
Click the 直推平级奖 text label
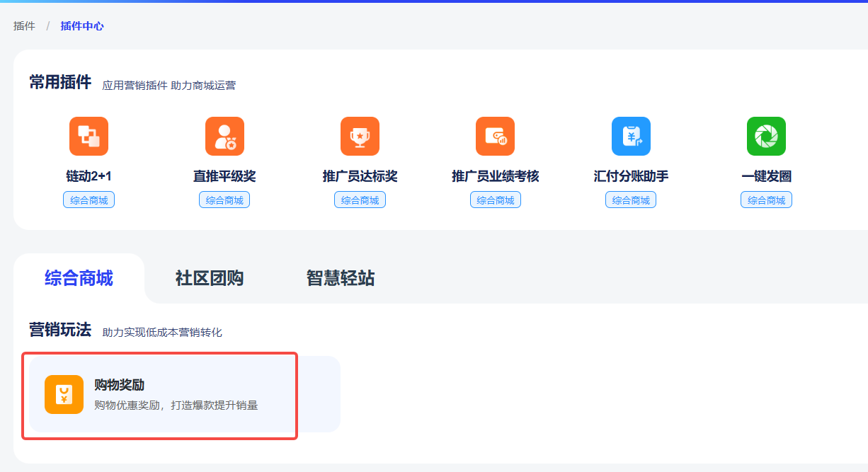[224, 176]
